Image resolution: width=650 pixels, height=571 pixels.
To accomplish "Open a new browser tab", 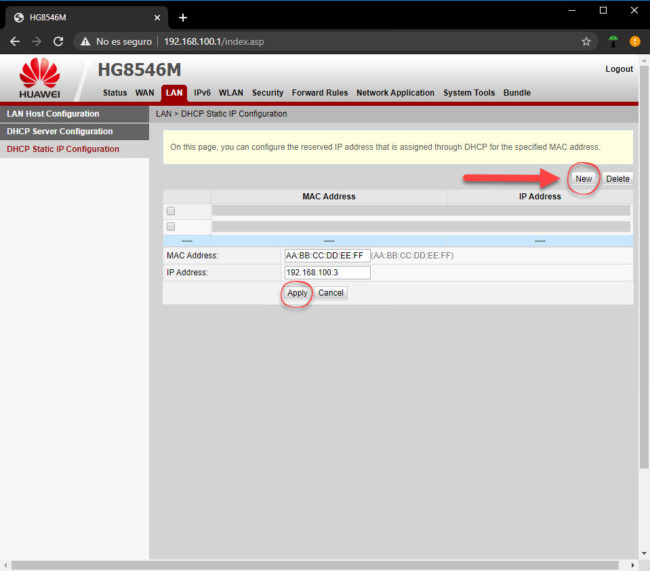I will coord(183,18).
